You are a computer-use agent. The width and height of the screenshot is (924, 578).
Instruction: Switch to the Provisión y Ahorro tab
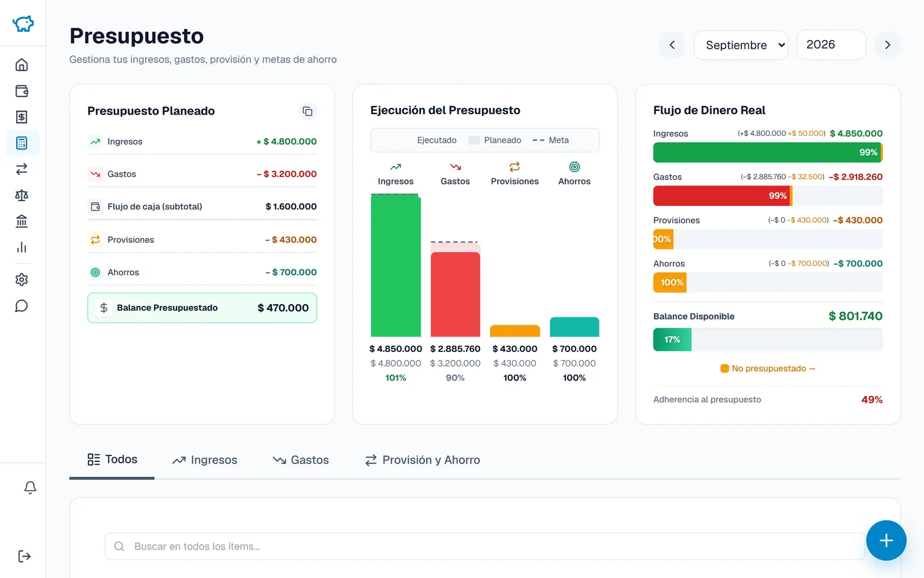click(422, 460)
